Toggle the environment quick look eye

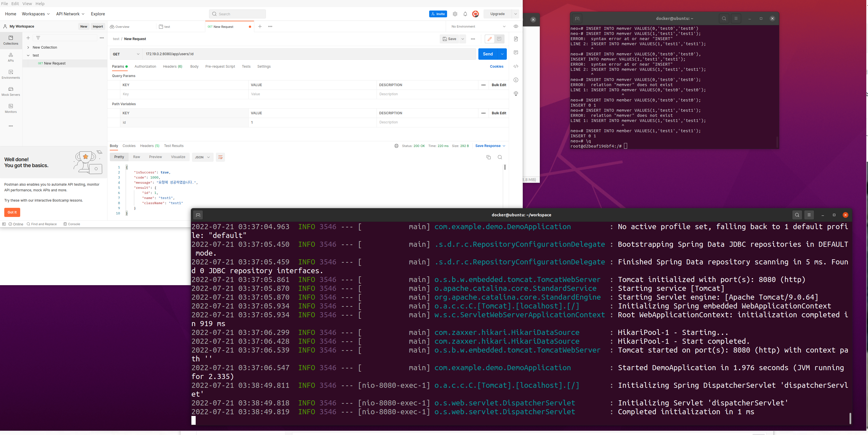click(516, 26)
